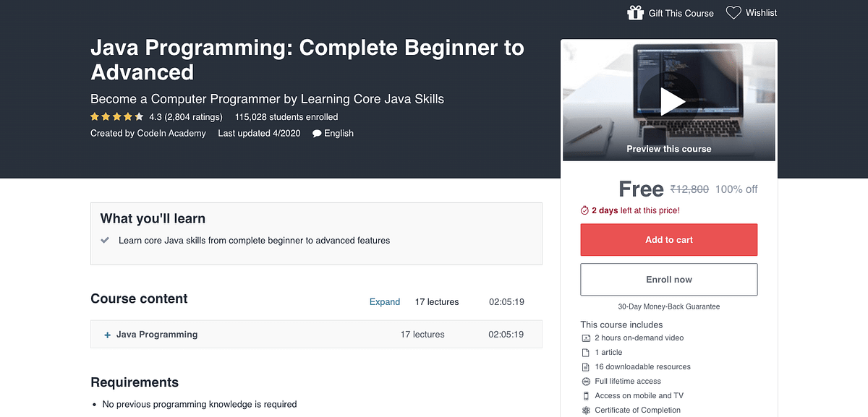Expand the Java Programming course section

[106, 334]
